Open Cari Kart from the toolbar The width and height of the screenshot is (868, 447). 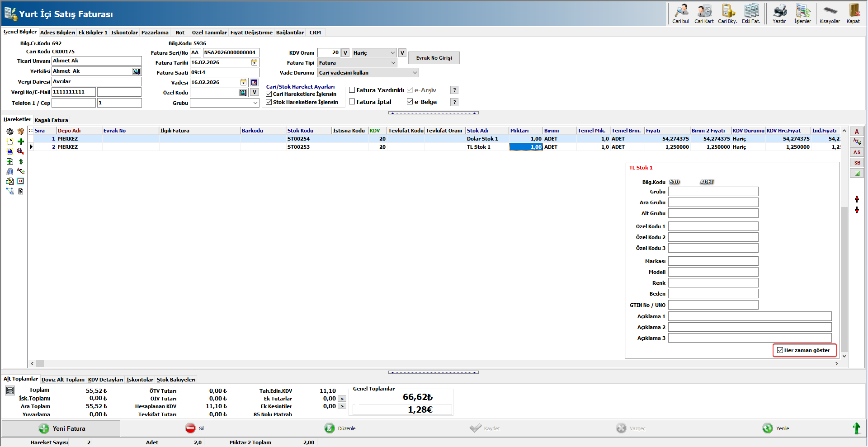point(704,11)
